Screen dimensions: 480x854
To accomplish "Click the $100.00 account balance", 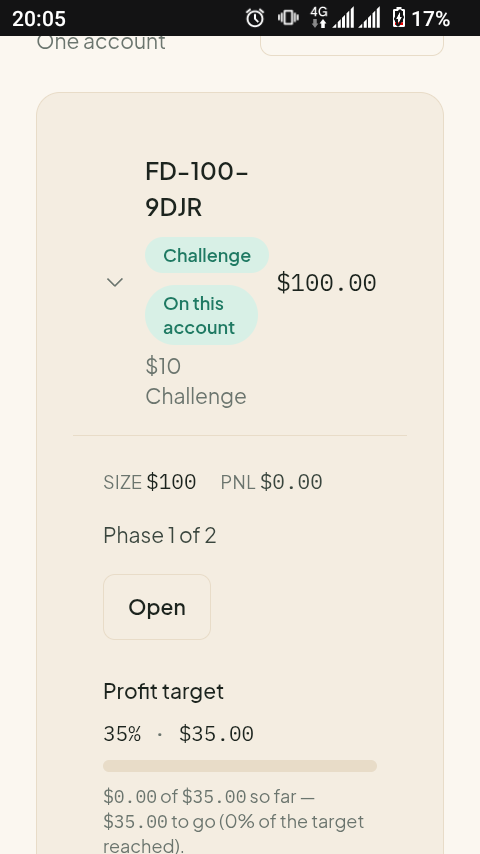I will click(326, 283).
